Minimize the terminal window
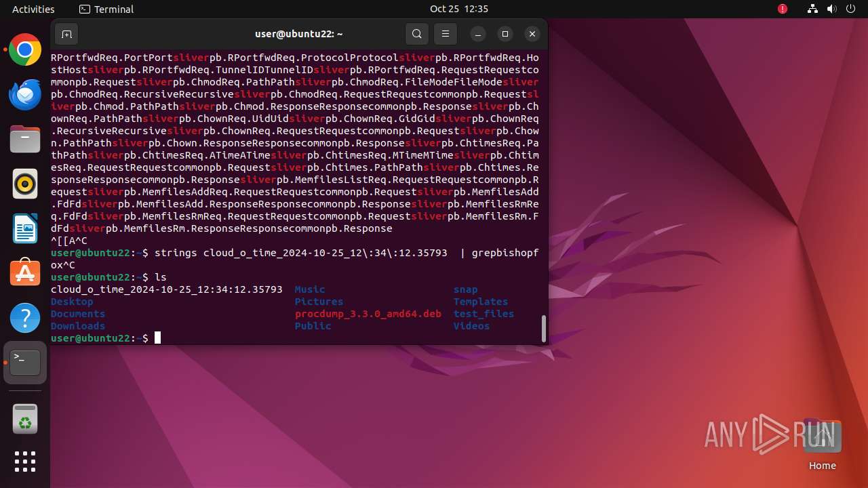The width and height of the screenshot is (868, 488). coord(478,34)
